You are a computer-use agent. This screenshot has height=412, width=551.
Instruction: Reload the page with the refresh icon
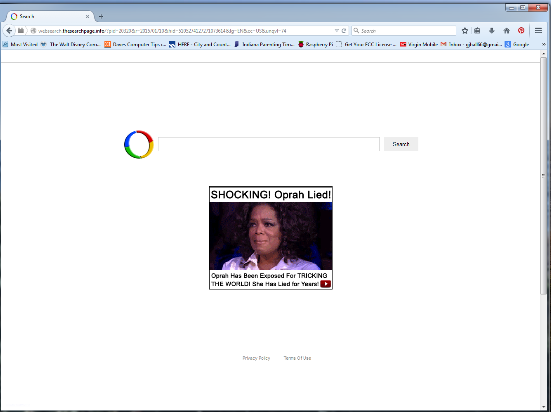coord(344,31)
